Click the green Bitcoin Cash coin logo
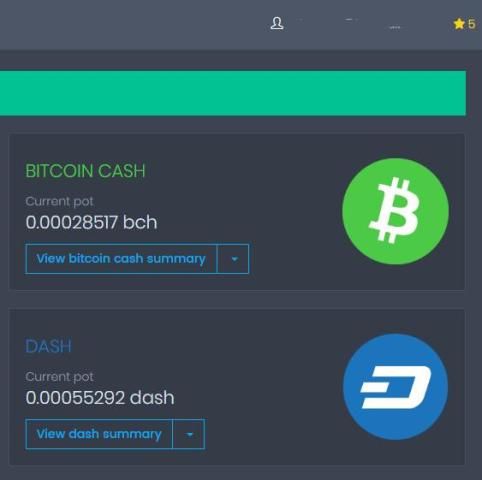 pyautogui.click(x=396, y=211)
